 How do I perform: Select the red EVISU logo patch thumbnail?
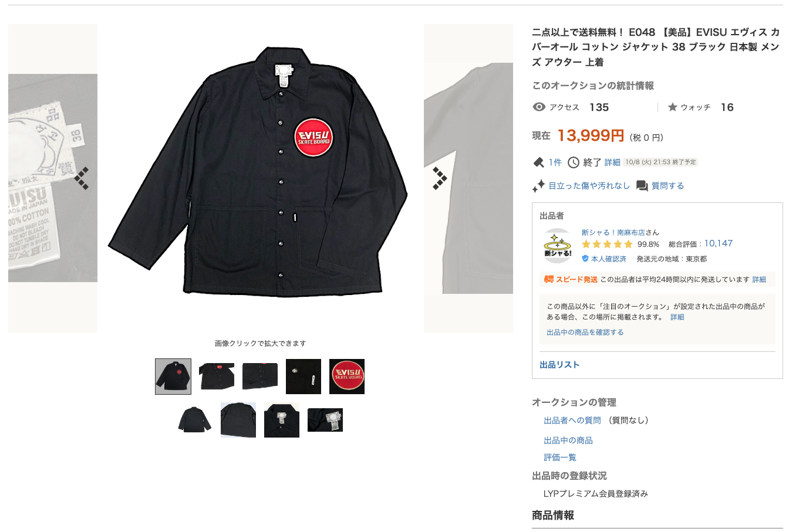(347, 377)
